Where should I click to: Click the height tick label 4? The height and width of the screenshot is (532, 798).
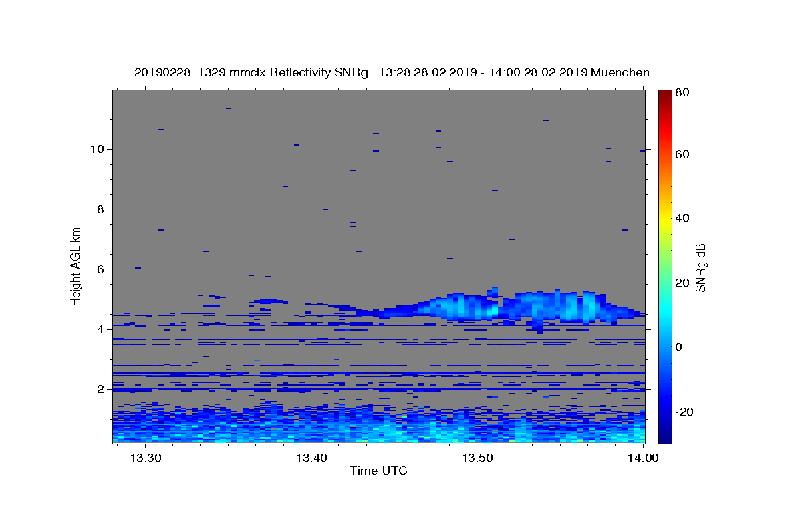point(102,329)
